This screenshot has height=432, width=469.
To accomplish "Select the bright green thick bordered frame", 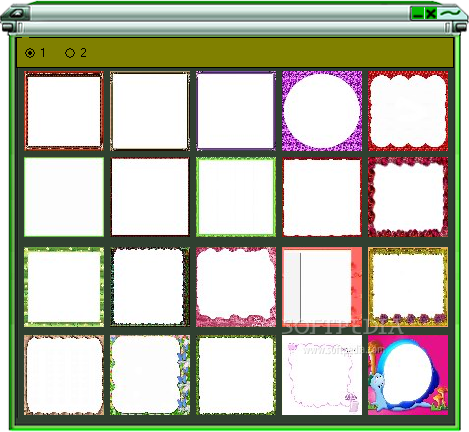I will (x=236, y=197).
